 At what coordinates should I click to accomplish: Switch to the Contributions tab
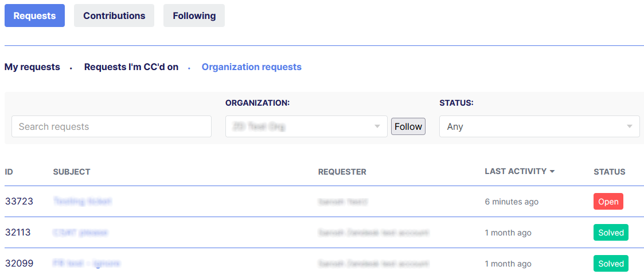click(x=114, y=16)
